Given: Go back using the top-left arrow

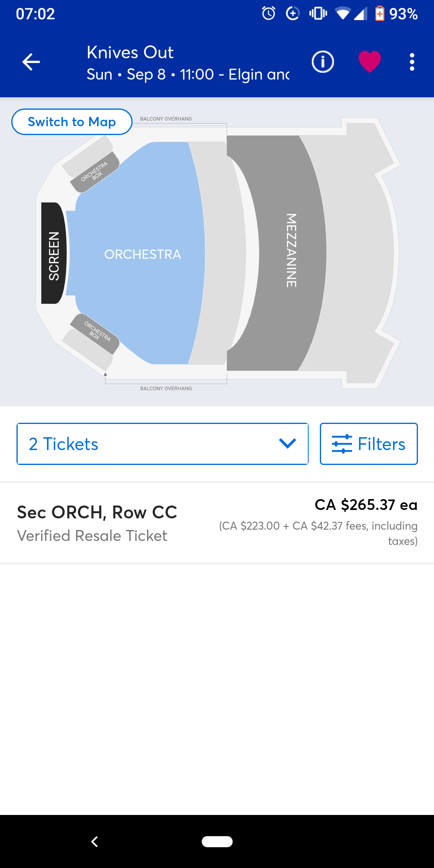Looking at the screenshot, I should click(31, 61).
